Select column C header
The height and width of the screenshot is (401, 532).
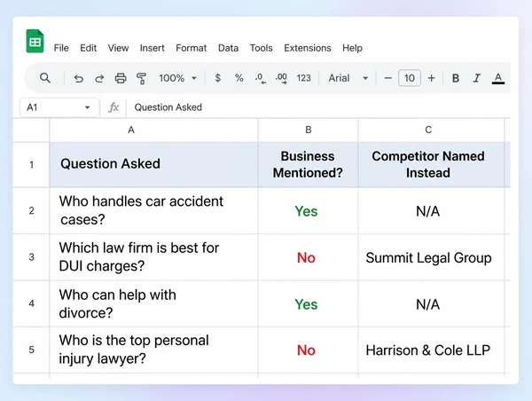tap(431, 130)
